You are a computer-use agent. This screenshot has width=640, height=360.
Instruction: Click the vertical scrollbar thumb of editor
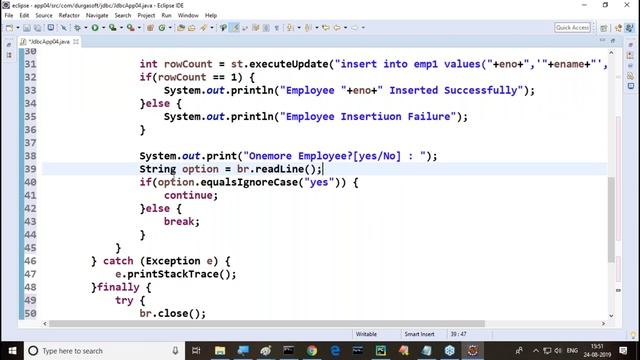tap(611, 220)
